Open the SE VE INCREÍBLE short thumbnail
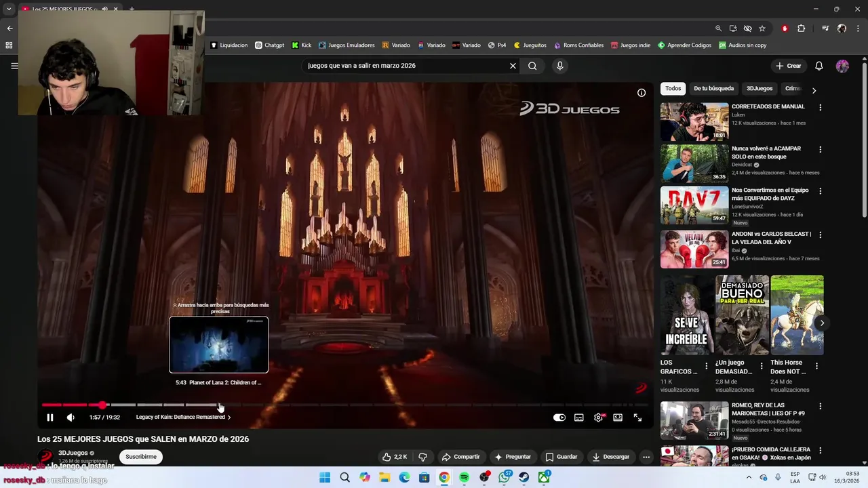Image resolution: width=868 pixels, height=488 pixels. [x=687, y=315]
